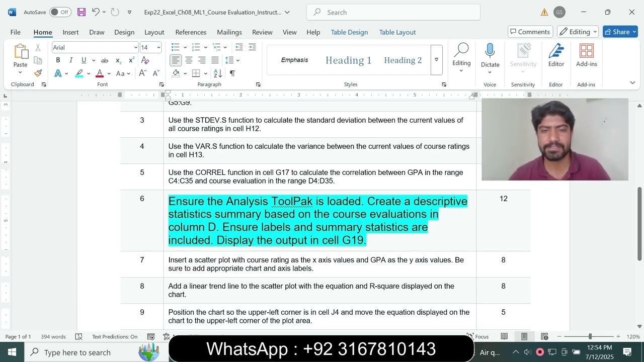The image size is (644, 362).
Task: Click the Cut scissors icon
Action: click(x=38, y=47)
